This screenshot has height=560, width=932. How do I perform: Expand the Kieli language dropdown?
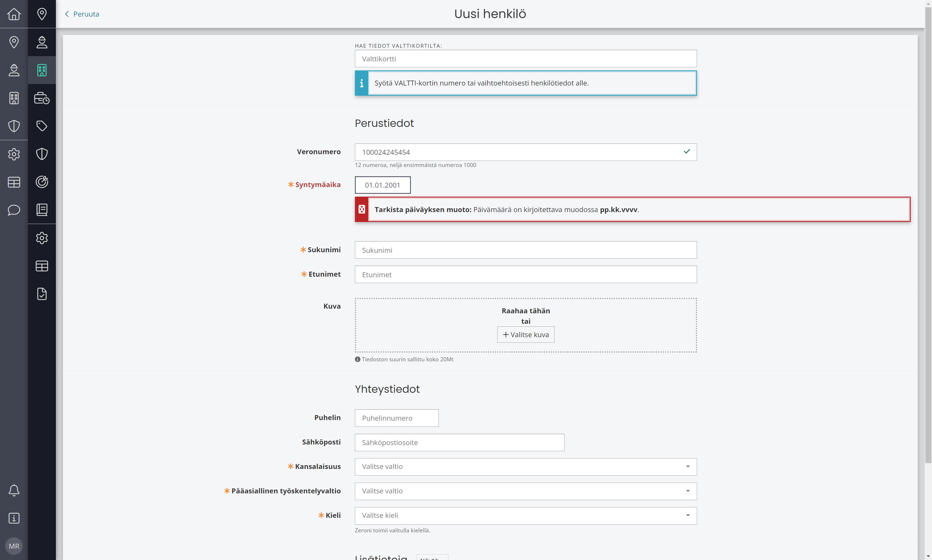526,515
